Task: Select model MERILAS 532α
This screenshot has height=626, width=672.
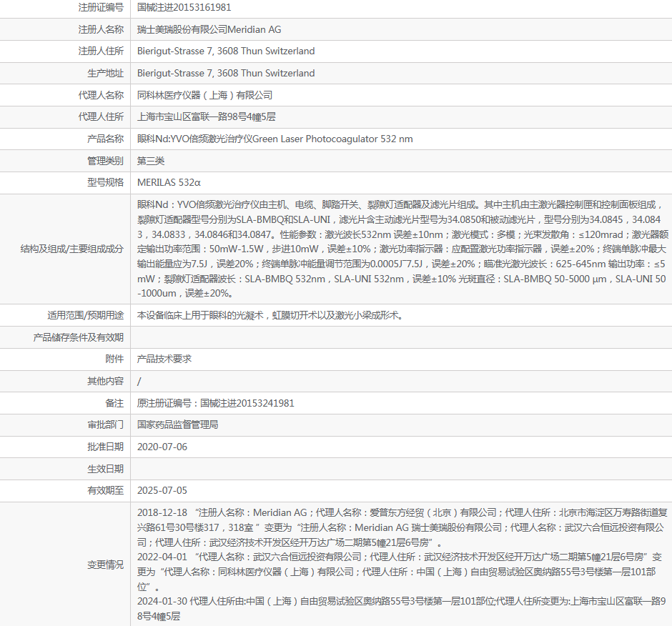Action: point(169,182)
